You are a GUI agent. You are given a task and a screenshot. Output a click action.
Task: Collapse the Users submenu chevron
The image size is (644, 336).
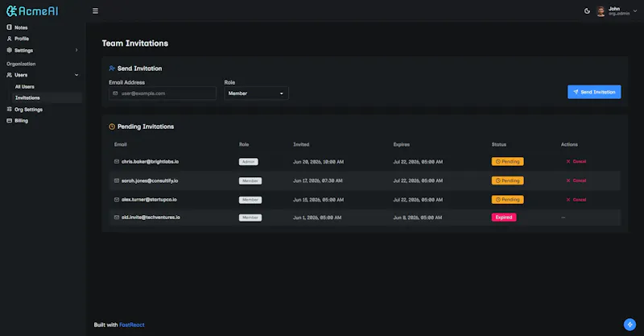(x=76, y=75)
